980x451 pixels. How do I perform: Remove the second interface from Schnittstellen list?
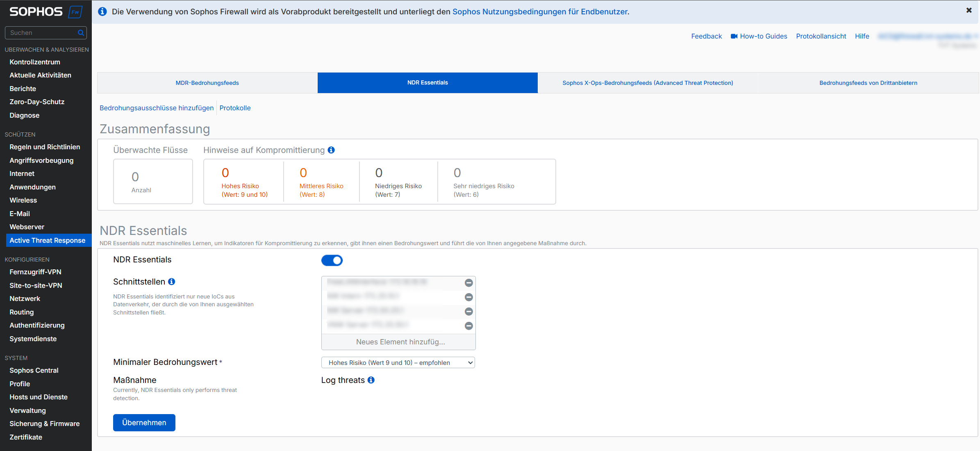pyautogui.click(x=469, y=297)
